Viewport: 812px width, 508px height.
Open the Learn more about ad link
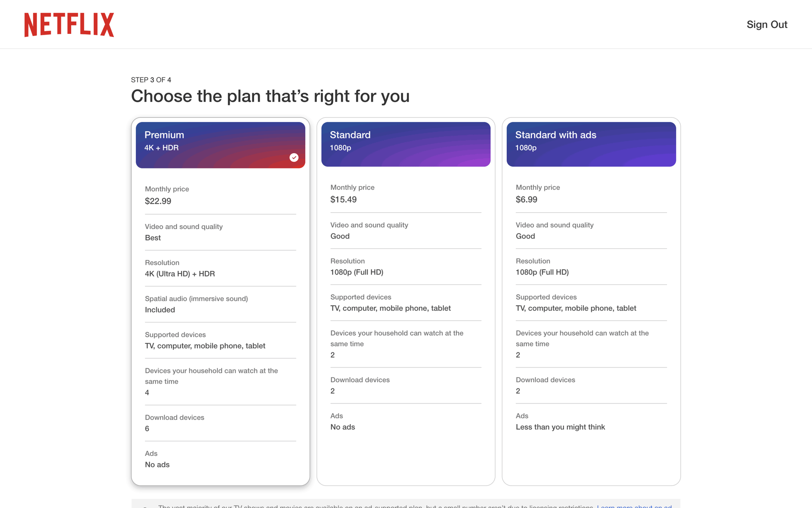coord(634,506)
